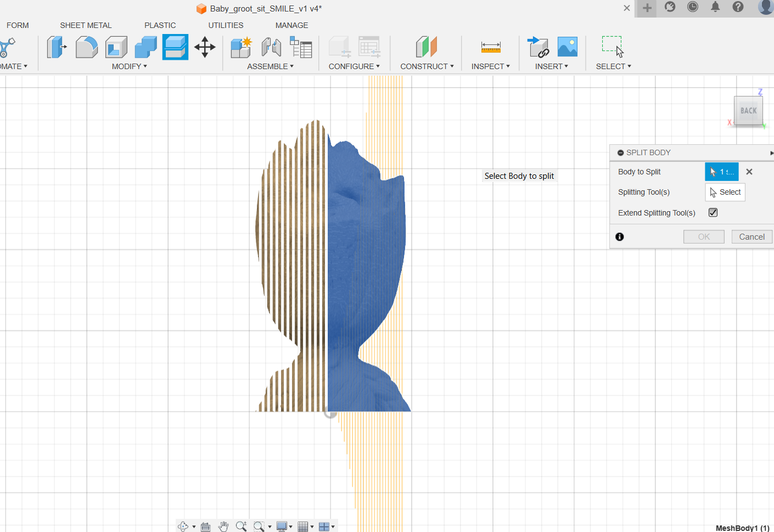Open the Grid and Snaps dropdown arrow

point(312,527)
